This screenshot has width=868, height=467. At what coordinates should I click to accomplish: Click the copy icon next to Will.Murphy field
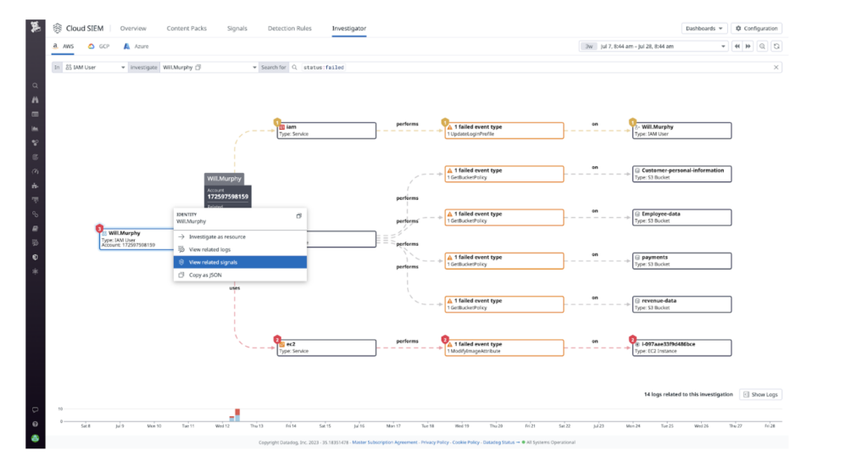(x=198, y=68)
